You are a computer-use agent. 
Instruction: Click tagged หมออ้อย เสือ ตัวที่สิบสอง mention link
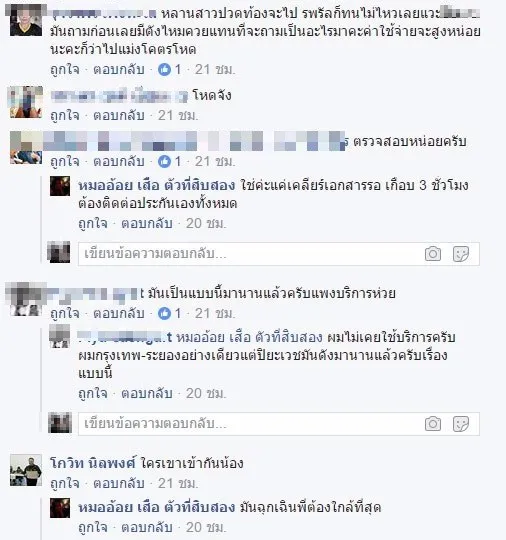[250, 337]
